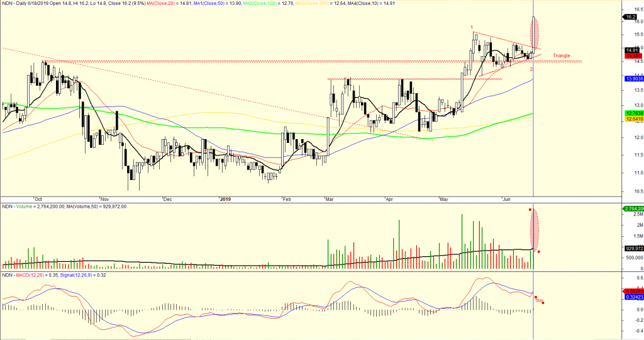Click the red ellipse on the volume spike
Viewport: 644px width, 340px height.
pos(535,229)
